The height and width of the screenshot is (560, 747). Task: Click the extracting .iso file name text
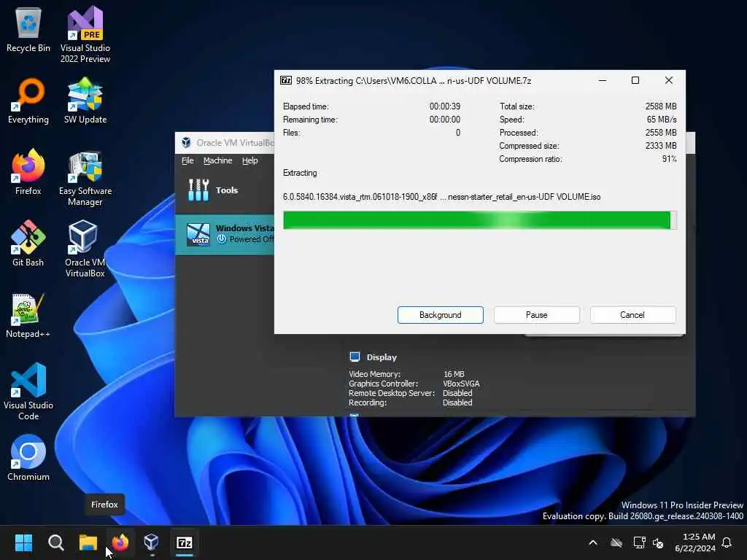pyautogui.click(x=441, y=197)
